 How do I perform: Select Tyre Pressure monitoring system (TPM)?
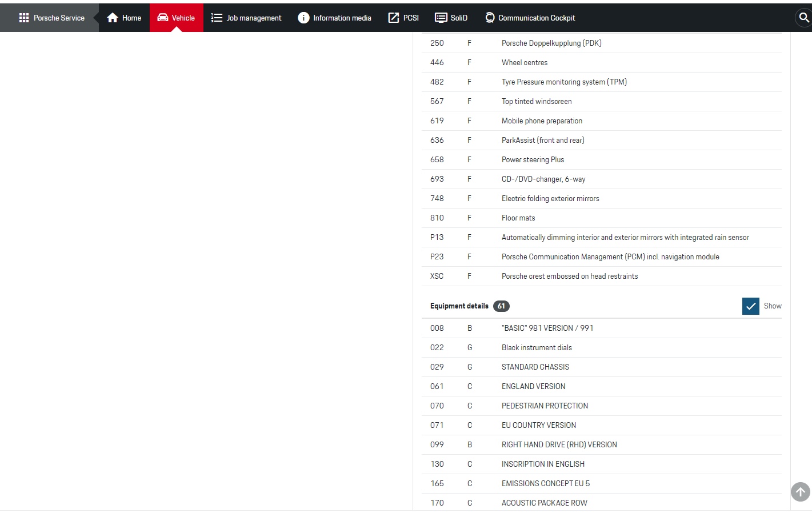click(602, 82)
